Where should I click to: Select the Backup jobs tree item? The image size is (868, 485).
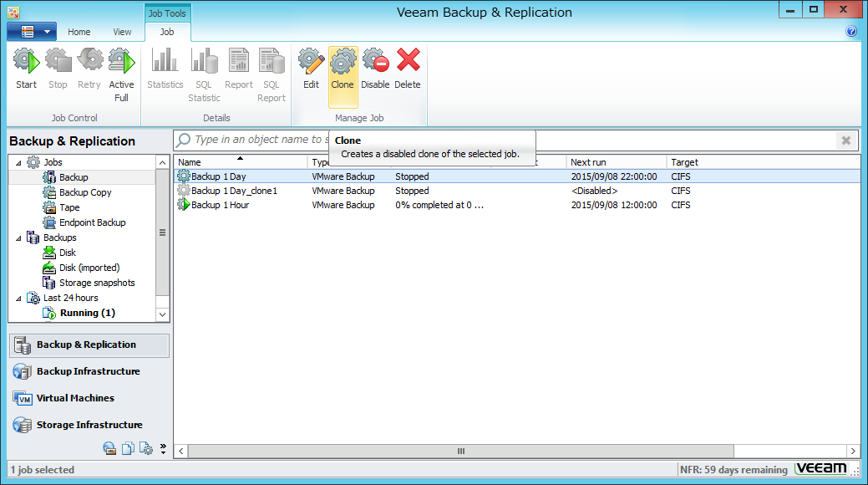(74, 177)
